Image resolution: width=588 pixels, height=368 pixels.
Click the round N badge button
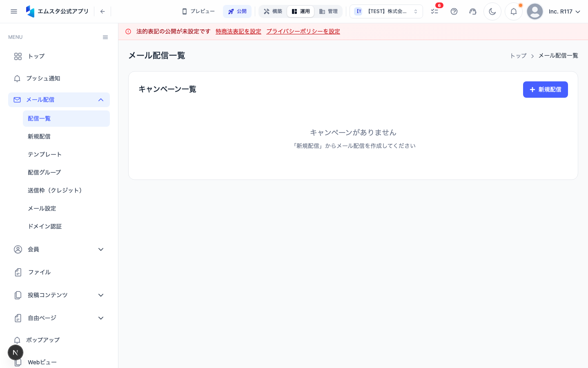click(x=16, y=352)
